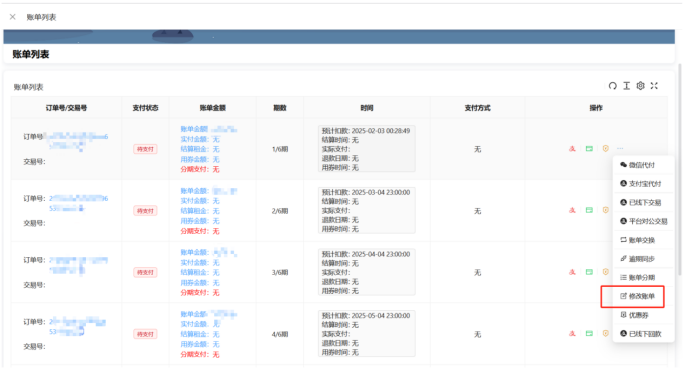Close the 账单列表 tab with the X
Viewport: 692px width, 370px height.
pyautogui.click(x=13, y=17)
